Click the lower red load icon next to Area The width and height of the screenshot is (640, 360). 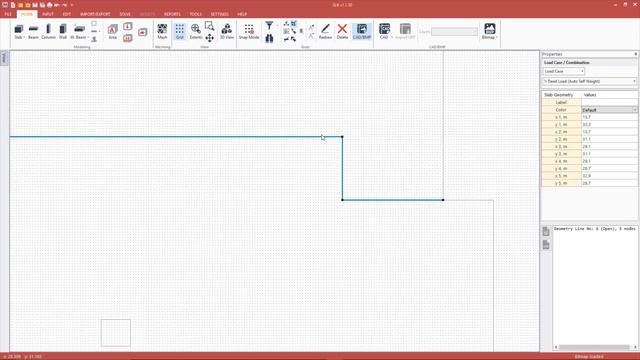[x=128, y=38]
